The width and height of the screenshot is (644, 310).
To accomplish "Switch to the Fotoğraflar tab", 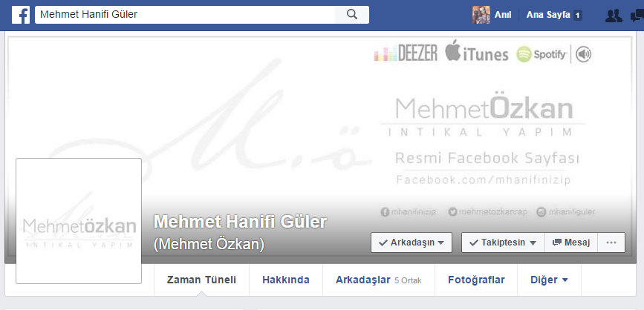I will click(x=476, y=280).
